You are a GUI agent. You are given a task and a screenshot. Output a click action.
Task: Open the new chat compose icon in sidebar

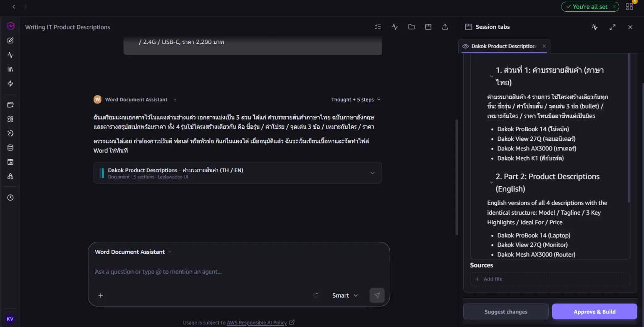10,41
